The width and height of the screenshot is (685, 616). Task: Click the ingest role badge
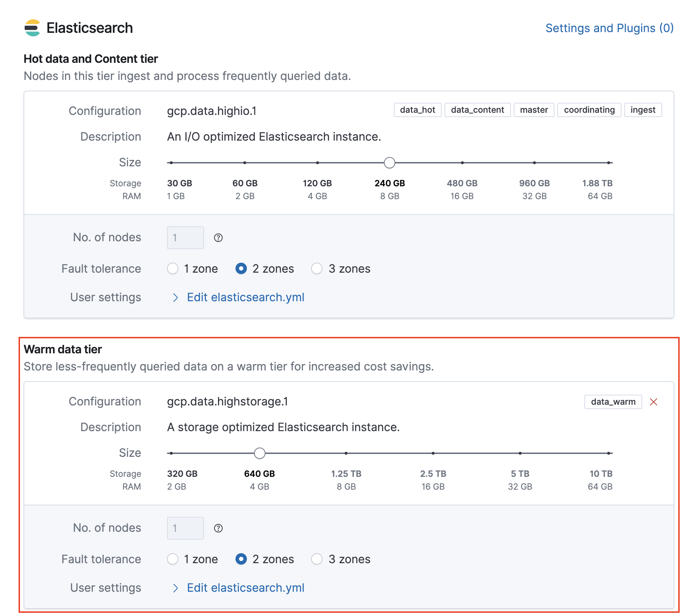643,110
